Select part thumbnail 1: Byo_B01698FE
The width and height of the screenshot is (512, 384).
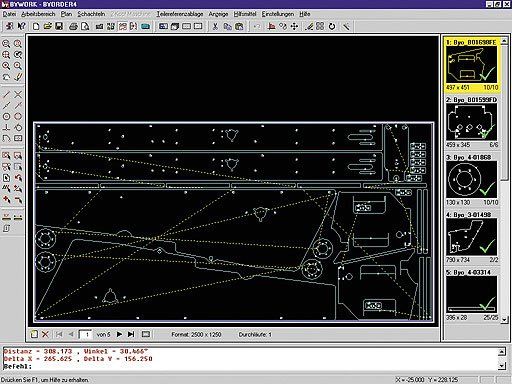coord(472,65)
